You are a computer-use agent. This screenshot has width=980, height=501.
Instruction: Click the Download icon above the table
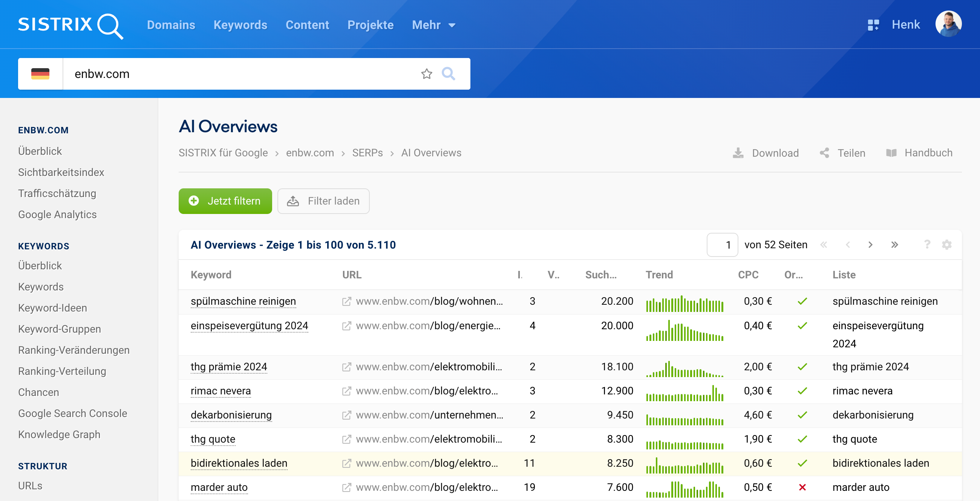[738, 153]
